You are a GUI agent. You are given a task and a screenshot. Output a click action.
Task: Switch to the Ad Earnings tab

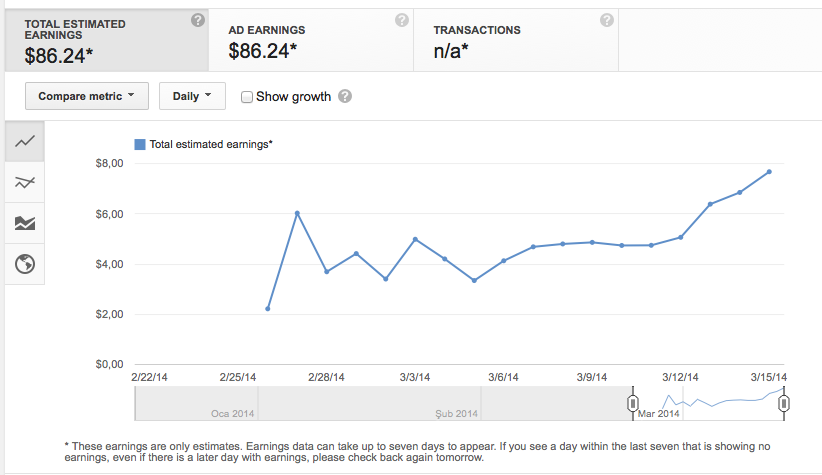[311, 40]
